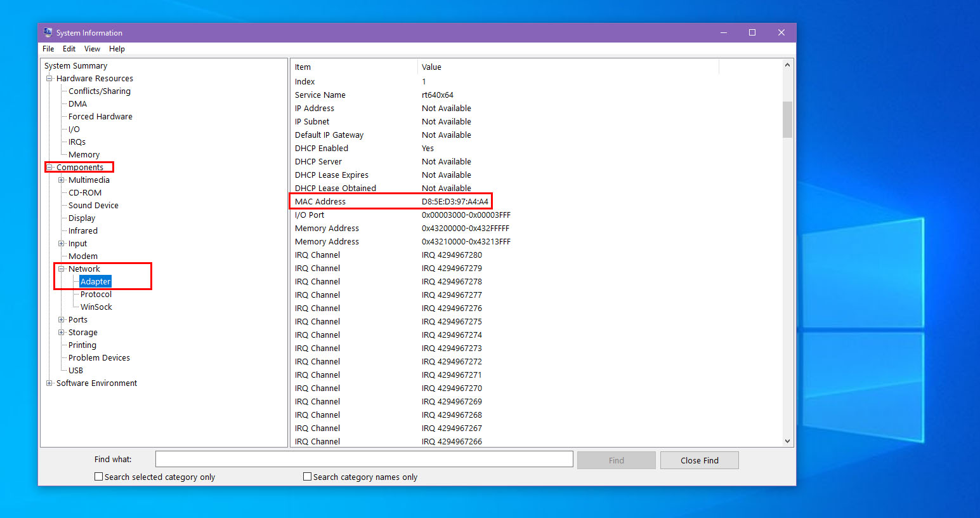
Task: Click value IRQ 4294967280
Action: 452,255
